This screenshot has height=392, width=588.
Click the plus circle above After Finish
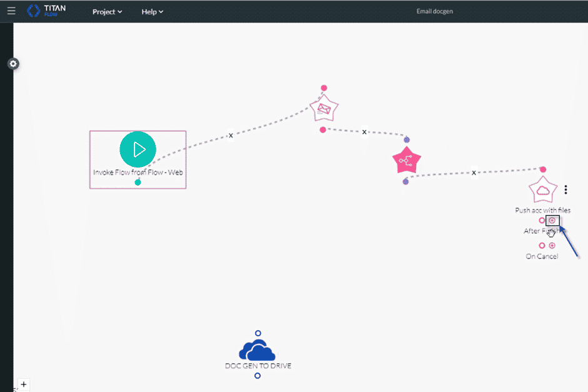tap(552, 221)
